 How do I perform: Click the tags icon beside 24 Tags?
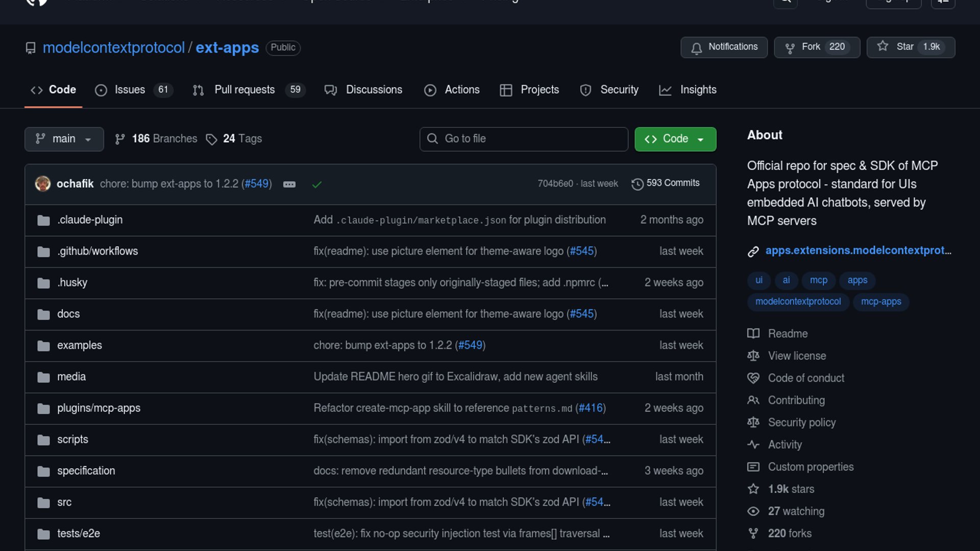(211, 139)
